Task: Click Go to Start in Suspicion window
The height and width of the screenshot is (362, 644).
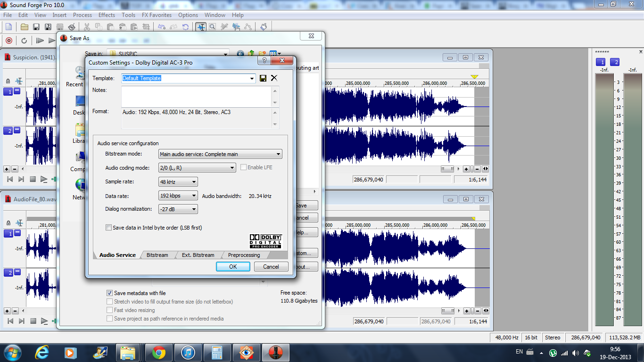Action: click(x=10, y=179)
